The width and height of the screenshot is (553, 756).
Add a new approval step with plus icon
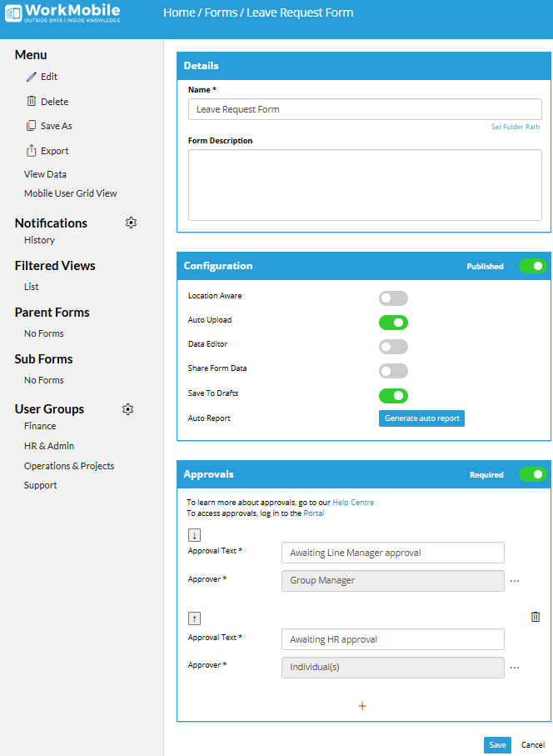(362, 706)
